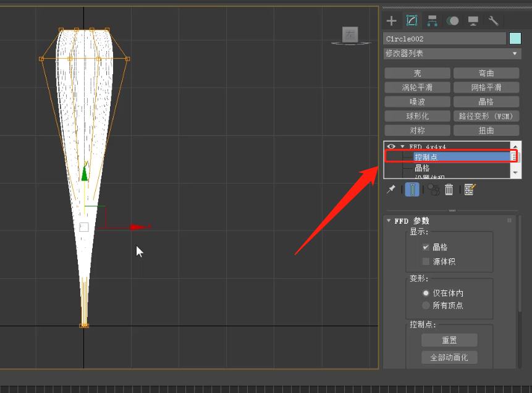Open the Utilities wrench icon
The image size is (532, 393).
(x=493, y=21)
